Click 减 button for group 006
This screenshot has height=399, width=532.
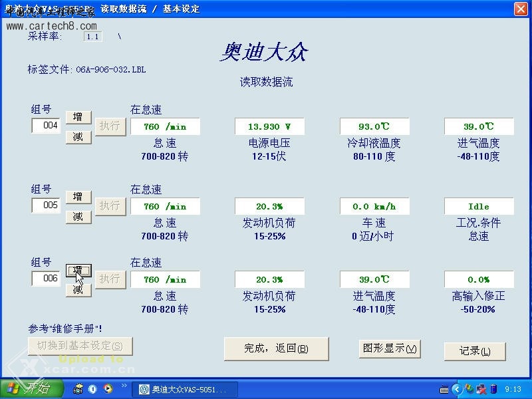[x=78, y=290]
